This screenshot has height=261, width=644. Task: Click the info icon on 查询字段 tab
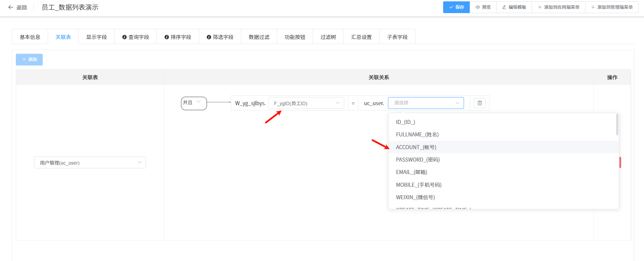click(x=124, y=37)
